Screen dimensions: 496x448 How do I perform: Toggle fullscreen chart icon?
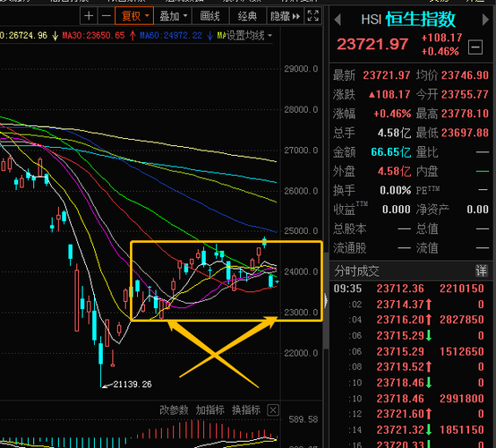[312, 16]
